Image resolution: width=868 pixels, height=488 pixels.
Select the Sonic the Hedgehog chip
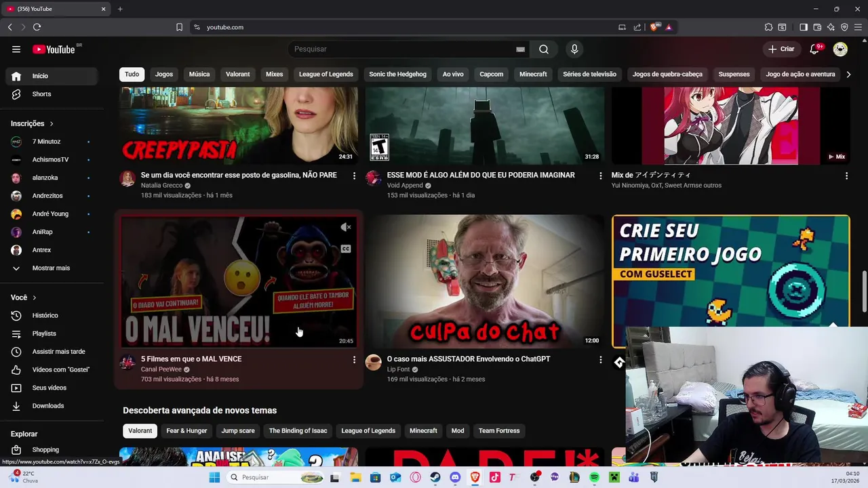[x=398, y=74]
